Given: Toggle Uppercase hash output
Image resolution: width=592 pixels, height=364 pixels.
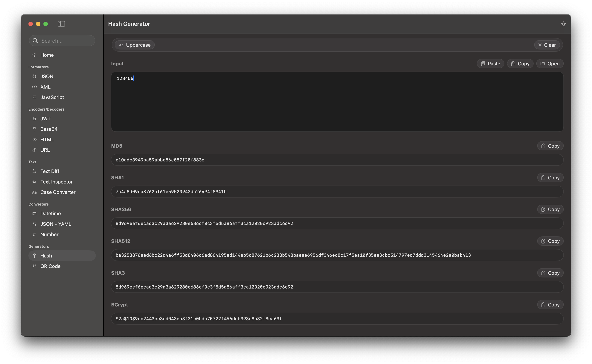Looking at the screenshot, I should tap(135, 45).
